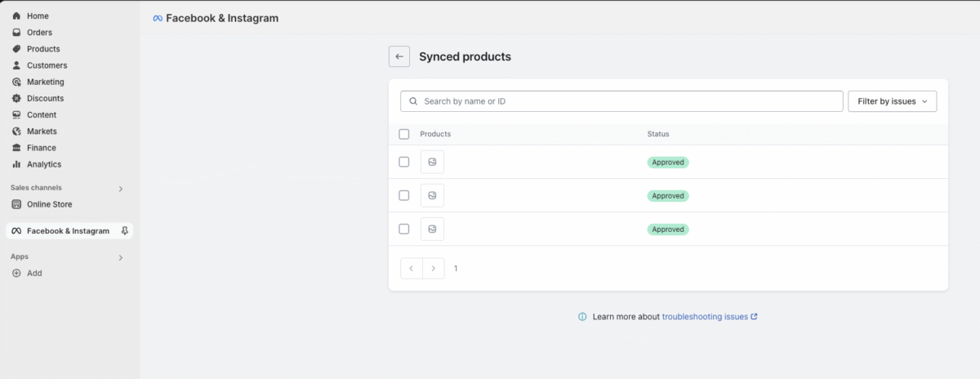
Task: Select all products with header checkbox
Action: [404, 134]
